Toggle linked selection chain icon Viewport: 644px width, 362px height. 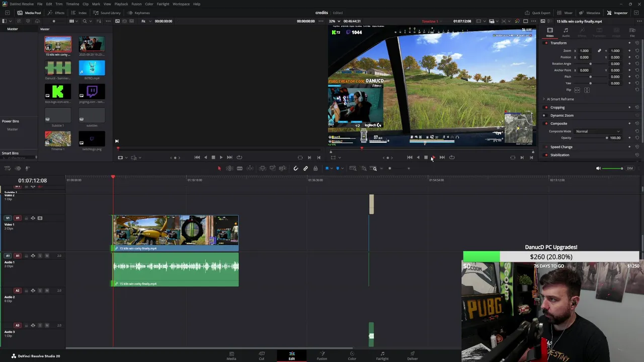[x=305, y=168]
